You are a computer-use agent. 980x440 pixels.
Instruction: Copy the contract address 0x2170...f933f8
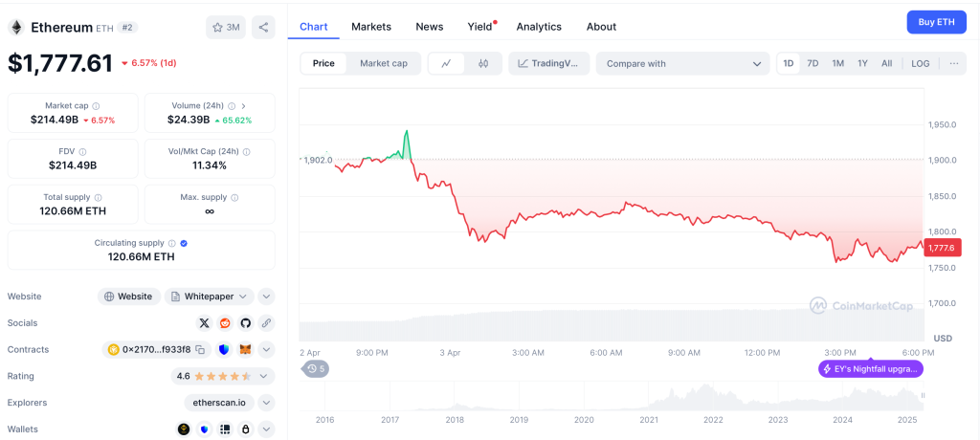(200, 350)
